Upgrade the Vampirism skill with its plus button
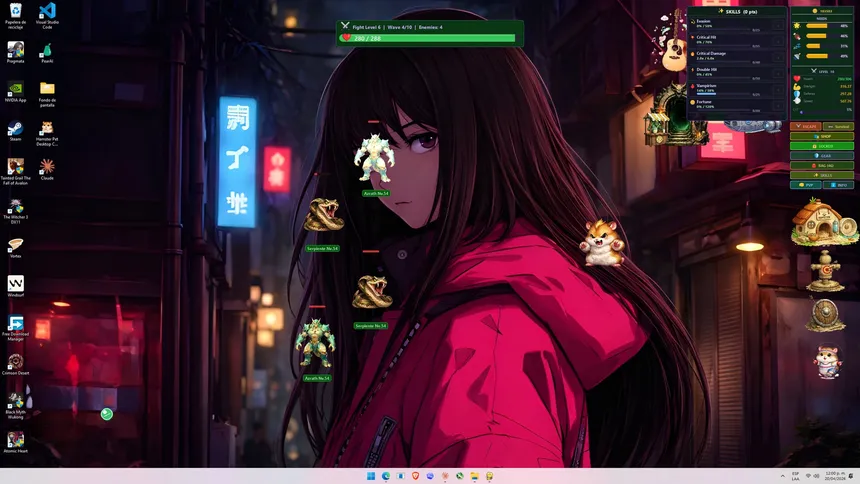This screenshot has width=860, height=484. point(778,90)
